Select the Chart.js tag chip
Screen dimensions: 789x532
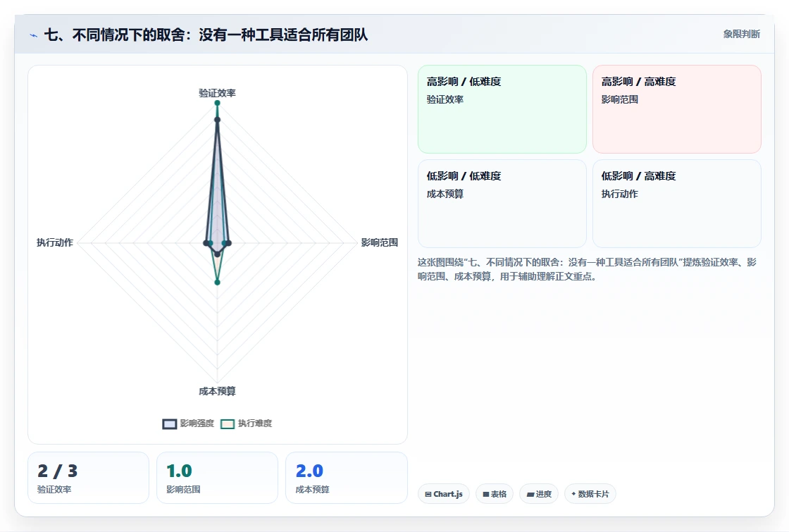click(443, 494)
